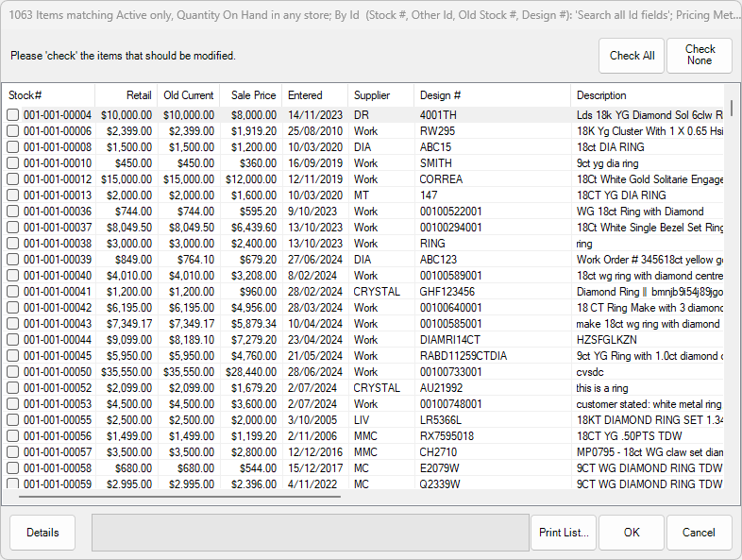Check stock 001-001-00036 checkbox

pyautogui.click(x=13, y=212)
